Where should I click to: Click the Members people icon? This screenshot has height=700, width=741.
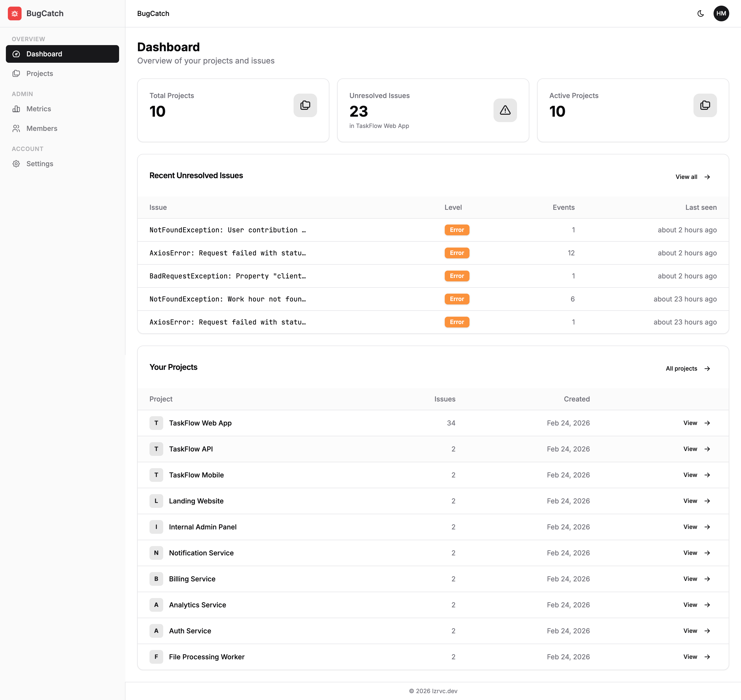[16, 128]
